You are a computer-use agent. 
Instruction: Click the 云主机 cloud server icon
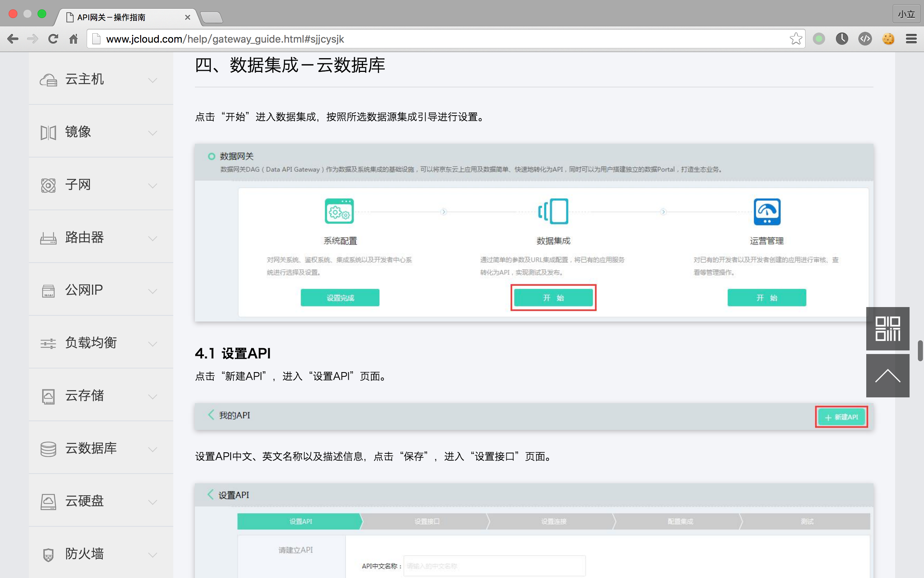[x=48, y=79]
